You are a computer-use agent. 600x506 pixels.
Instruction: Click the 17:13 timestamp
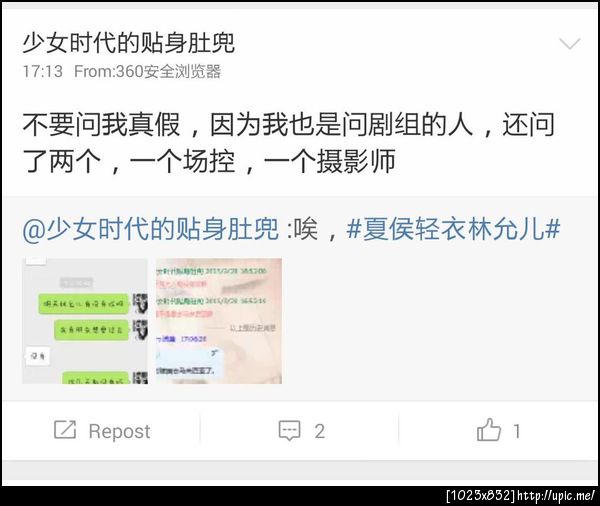42,72
